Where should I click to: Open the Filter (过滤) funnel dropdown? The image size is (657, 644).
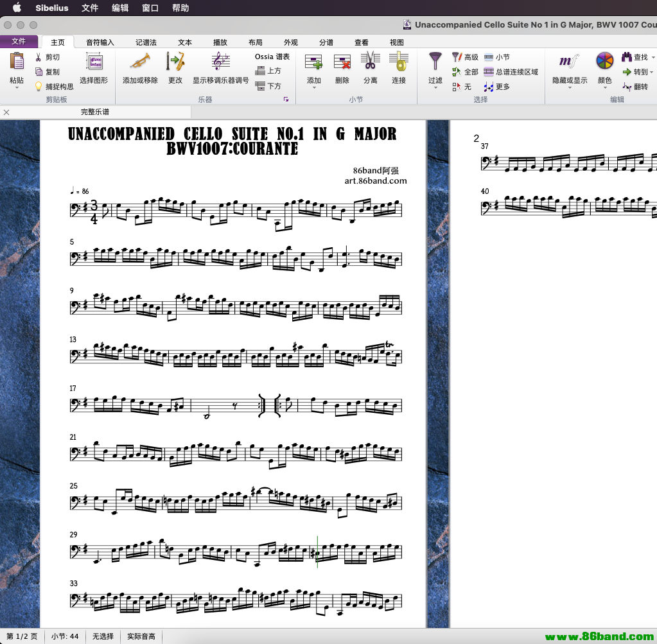(435, 88)
